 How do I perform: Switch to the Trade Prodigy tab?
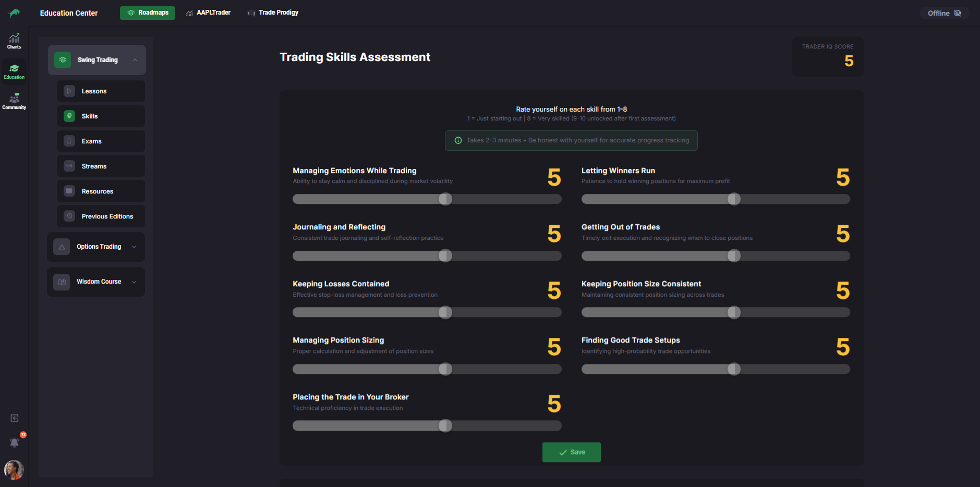coord(273,13)
